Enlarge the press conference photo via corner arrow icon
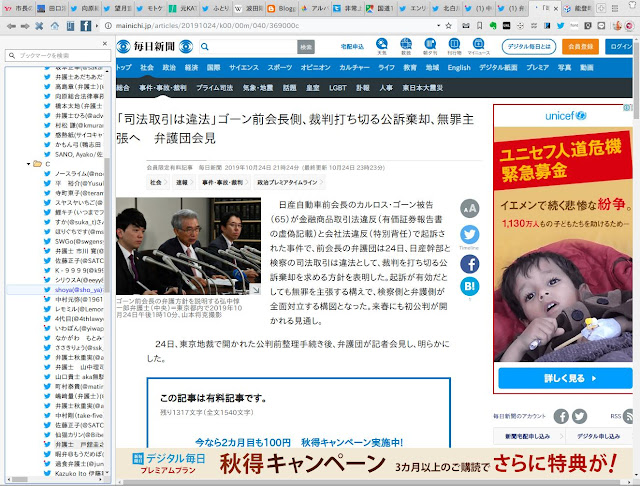This screenshot has width=640, height=486. click(x=256, y=289)
